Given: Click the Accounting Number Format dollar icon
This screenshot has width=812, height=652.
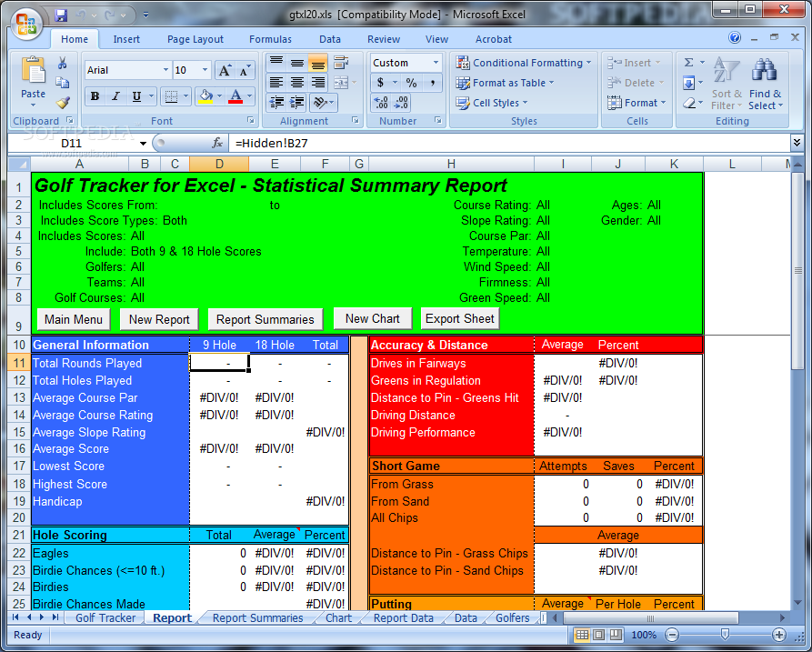Looking at the screenshot, I should [x=381, y=83].
